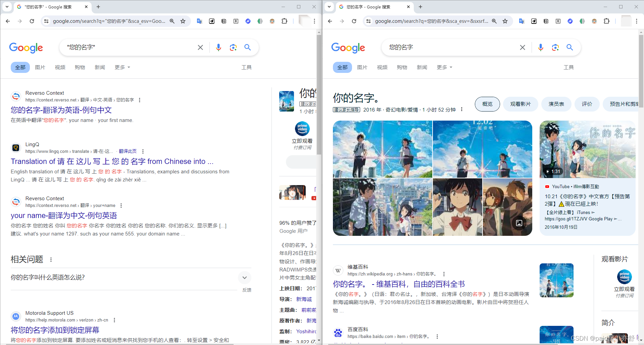The width and height of the screenshot is (644, 345).
Task: Click left window vertical scrollbar
Action: tap(319, 94)
